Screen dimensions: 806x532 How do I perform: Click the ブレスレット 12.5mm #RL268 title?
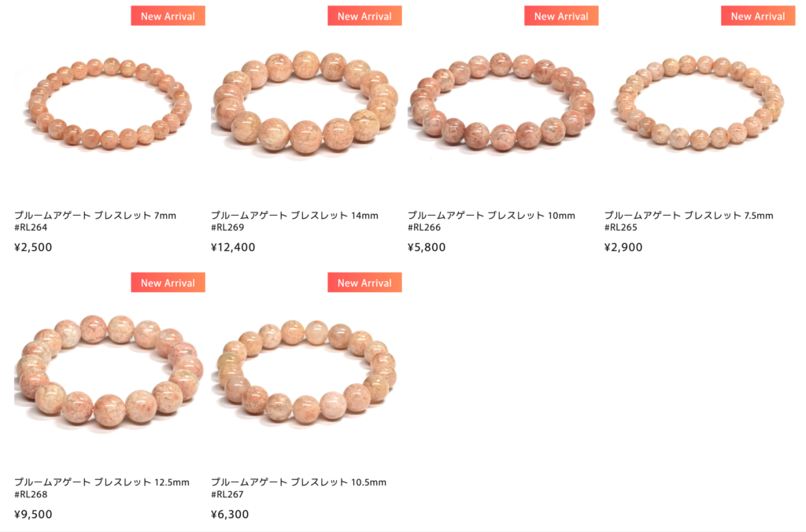coord(102,488)
